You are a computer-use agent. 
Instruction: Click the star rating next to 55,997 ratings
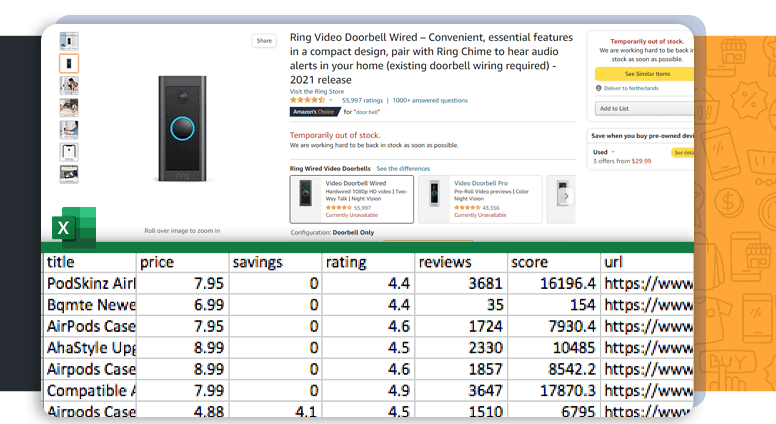[x=307, y=100]
